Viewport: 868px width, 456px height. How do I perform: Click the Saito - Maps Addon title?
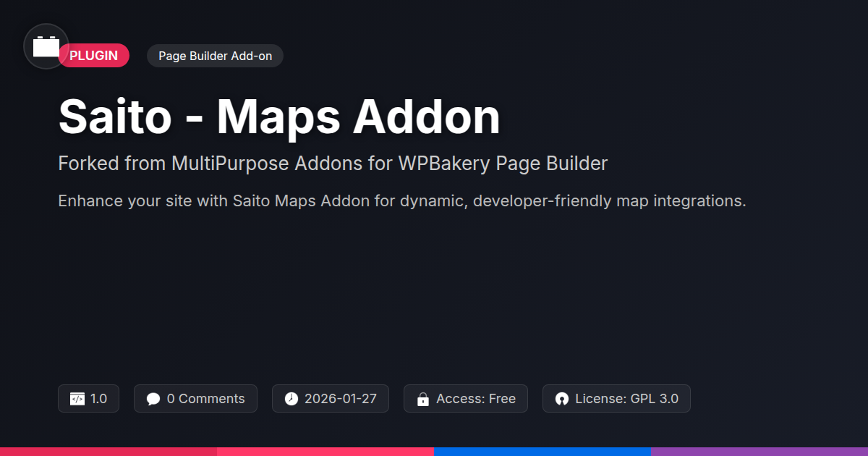[x=279, y=117]
